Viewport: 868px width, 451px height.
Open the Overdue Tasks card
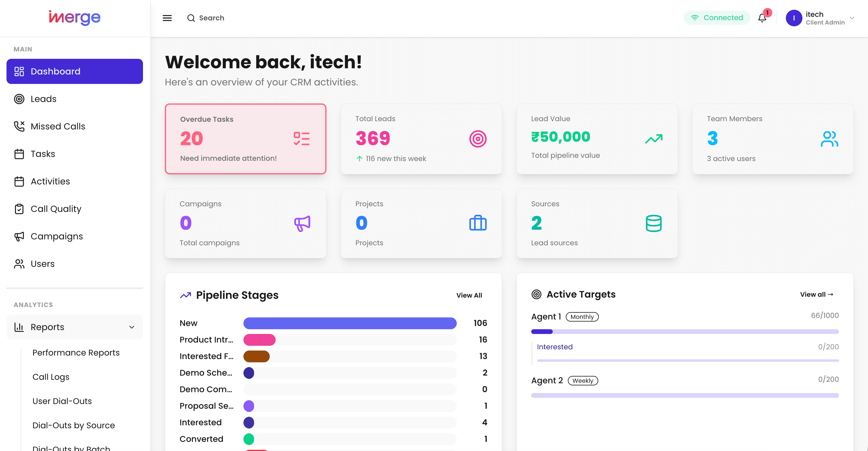246,139
